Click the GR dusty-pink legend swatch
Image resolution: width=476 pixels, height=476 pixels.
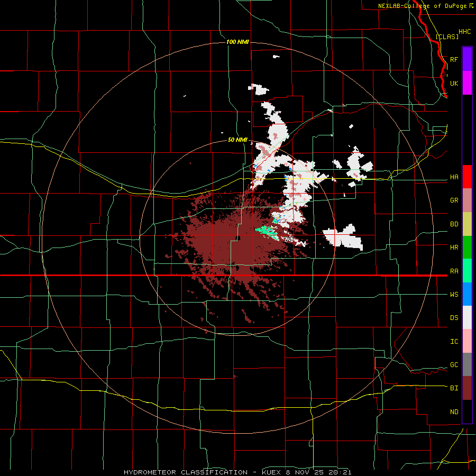[x=467, y=200]
